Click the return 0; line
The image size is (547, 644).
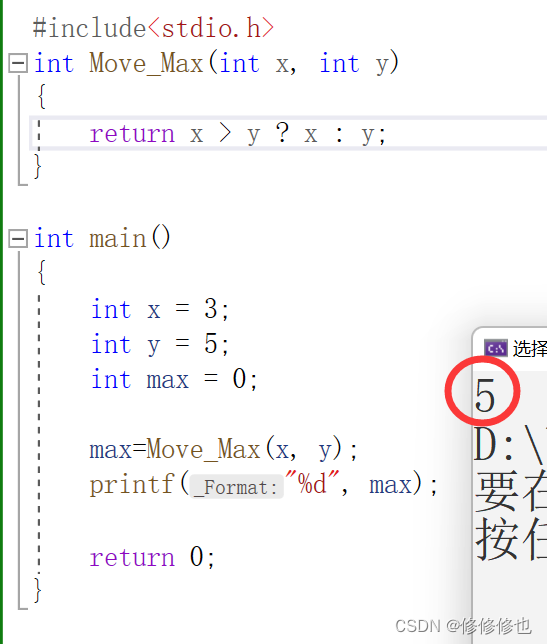[x=152, y=558]
